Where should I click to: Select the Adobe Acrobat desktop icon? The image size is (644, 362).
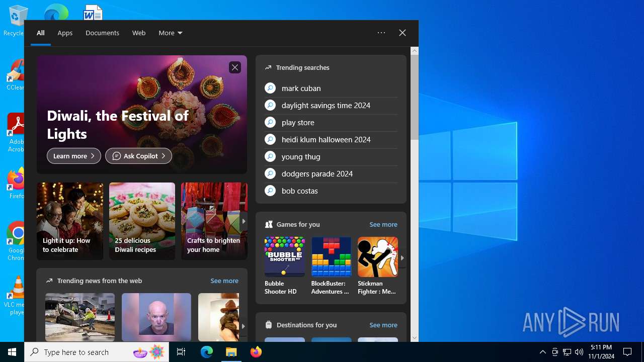(x=16, y=133)
